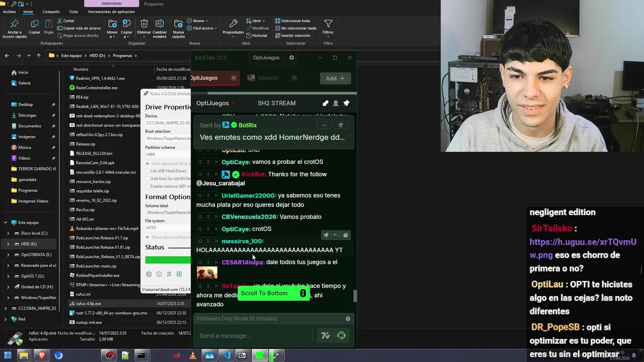The width and height of the screenshot is (644, 362).
Task: Click OptiJuegos button in KickTalk title bar
Action: click(266, 58)
